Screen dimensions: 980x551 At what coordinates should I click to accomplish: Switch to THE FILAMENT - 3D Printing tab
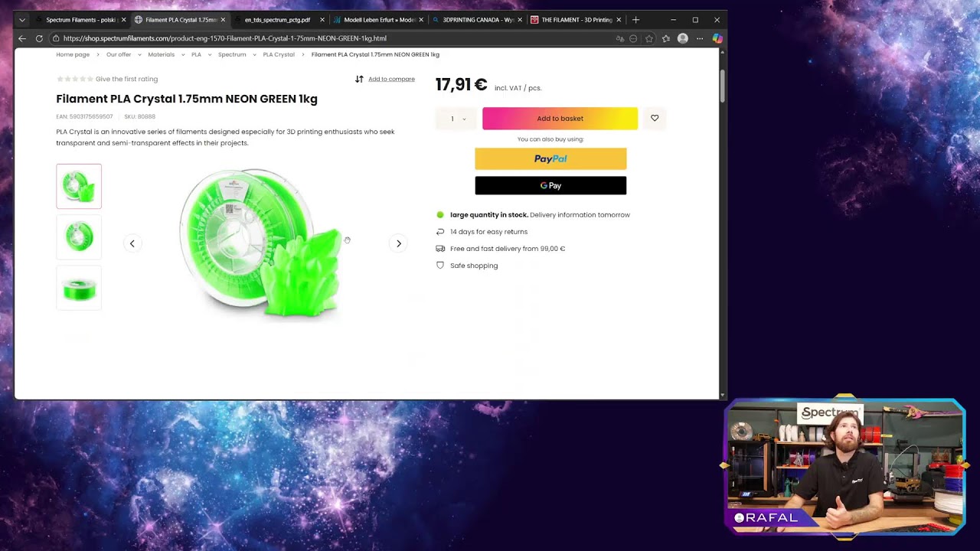click(x=576, y=20)
